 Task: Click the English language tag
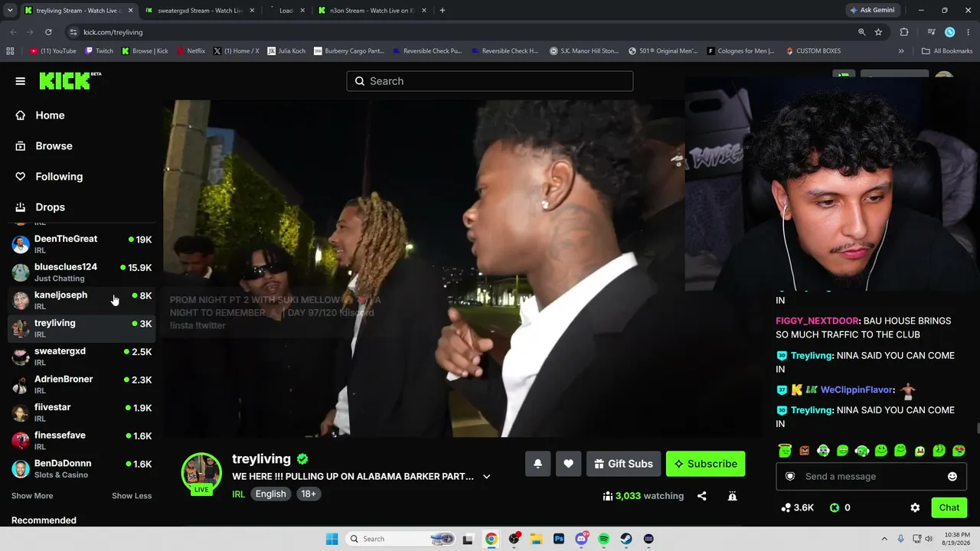click(270, 494)
